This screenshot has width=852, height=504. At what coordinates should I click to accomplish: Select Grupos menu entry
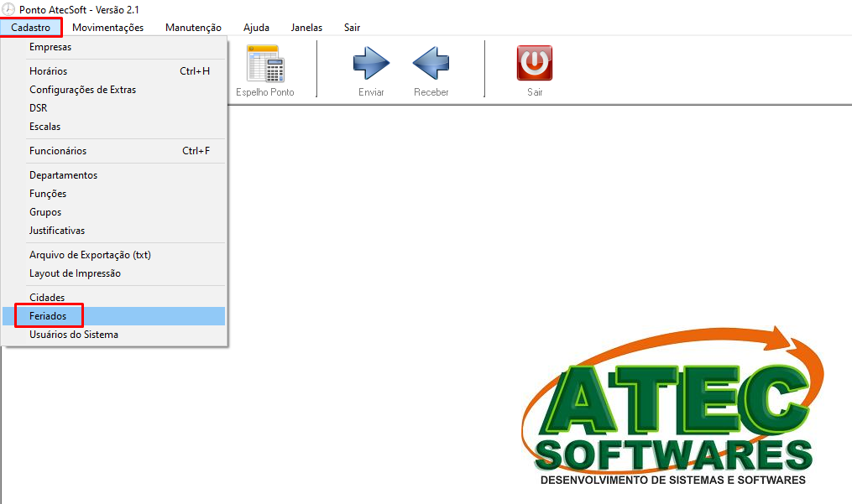(x=113, y=212)
